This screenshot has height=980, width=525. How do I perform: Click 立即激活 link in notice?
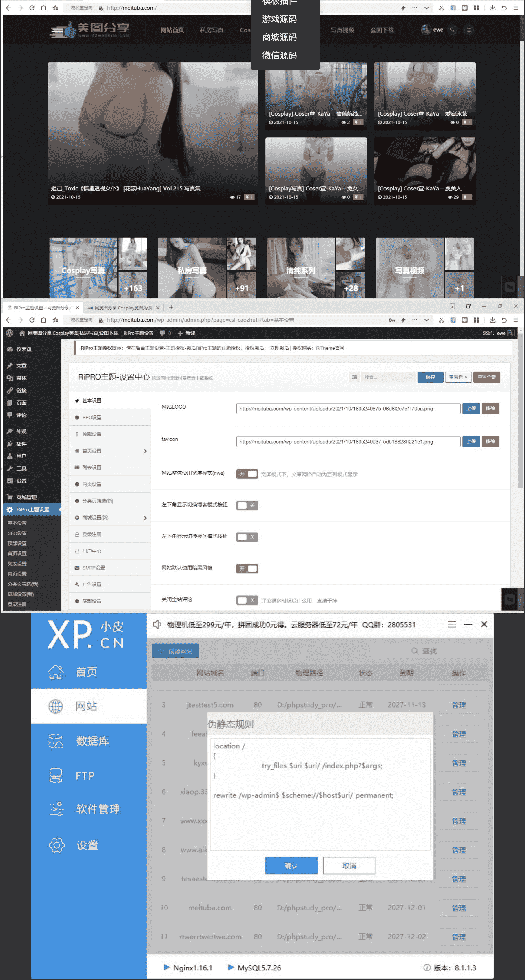[279, 348]
